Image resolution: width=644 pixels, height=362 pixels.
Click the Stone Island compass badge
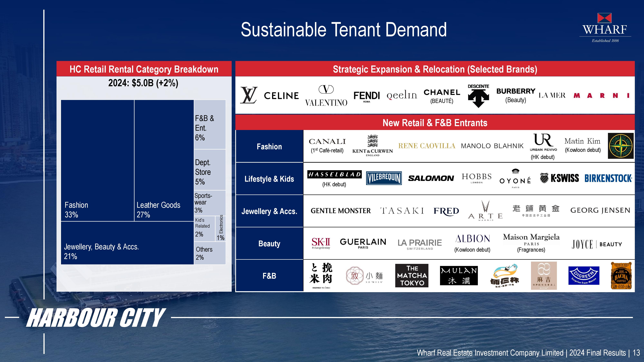(621, 146)
